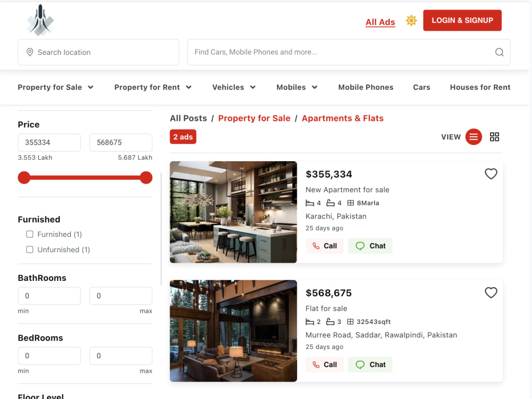Click bed icon on Flat for sale listing
Viewport: 532px width, 399px height.
coord(310,322)
